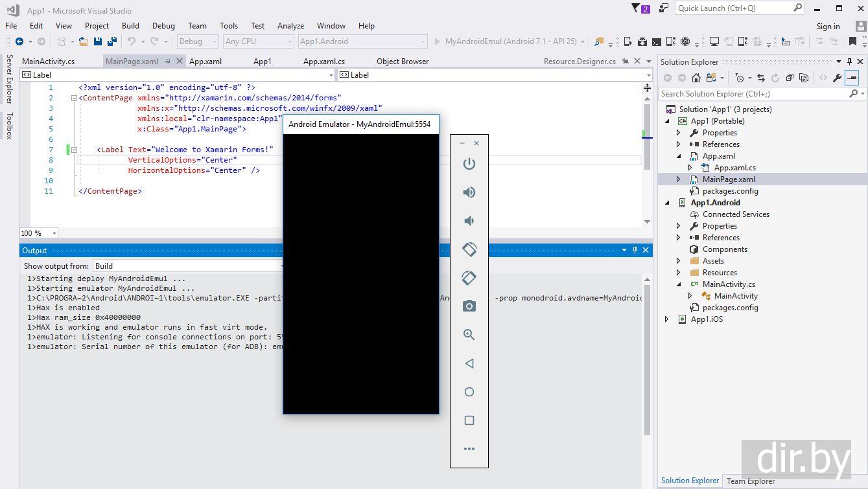This screenshot has height=489, width=868.
Task: Click the emulator zoom magnifier icon
Action: [469, 335]
